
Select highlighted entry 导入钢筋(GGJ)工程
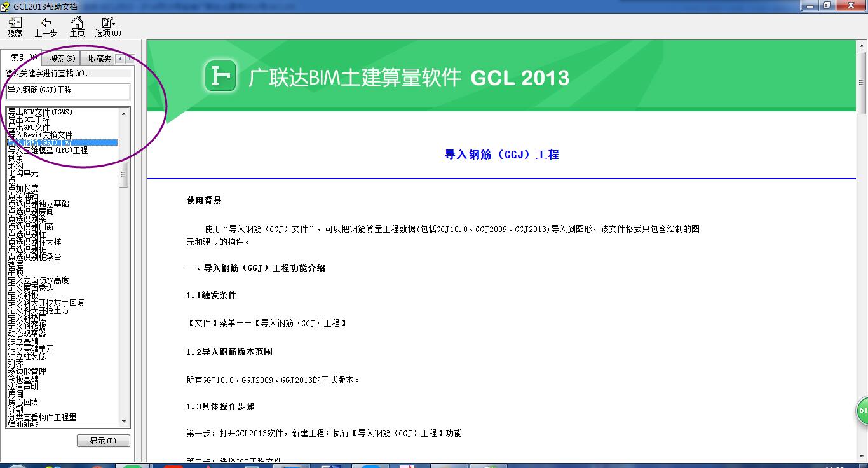[x=62, y=142]
